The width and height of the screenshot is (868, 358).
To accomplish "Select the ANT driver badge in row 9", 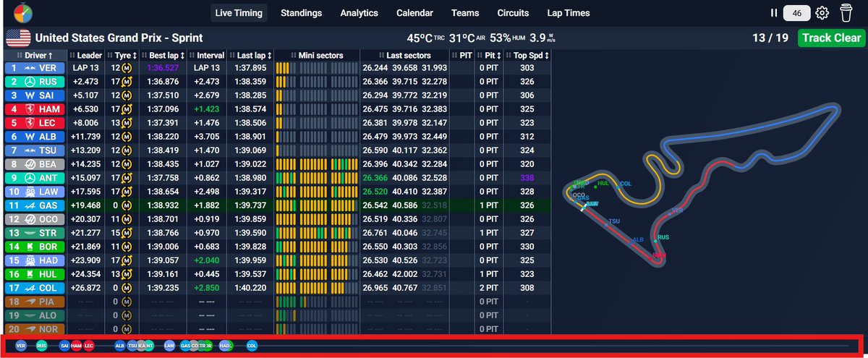I will tap(35, 177).
